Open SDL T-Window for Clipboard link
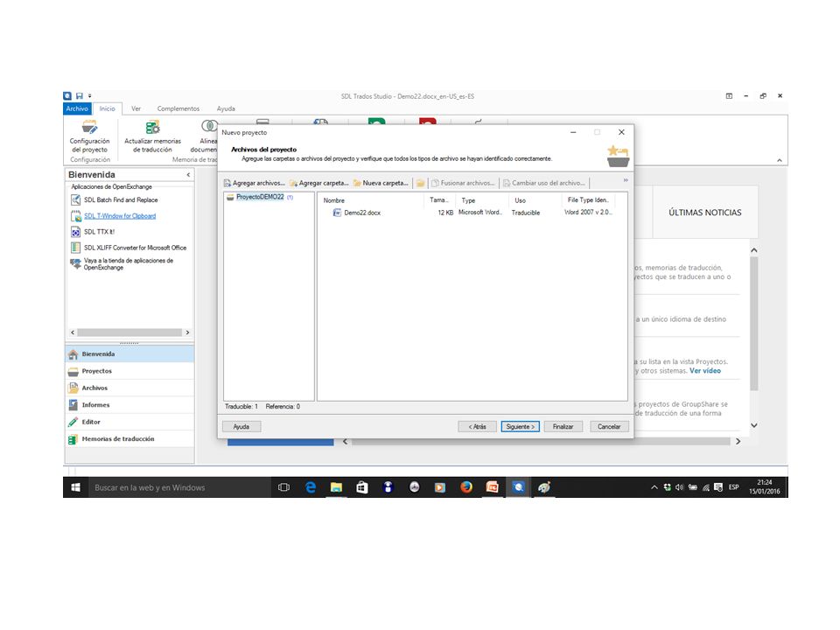Viewport: 840px width, 630px height. tap(120, 216)
